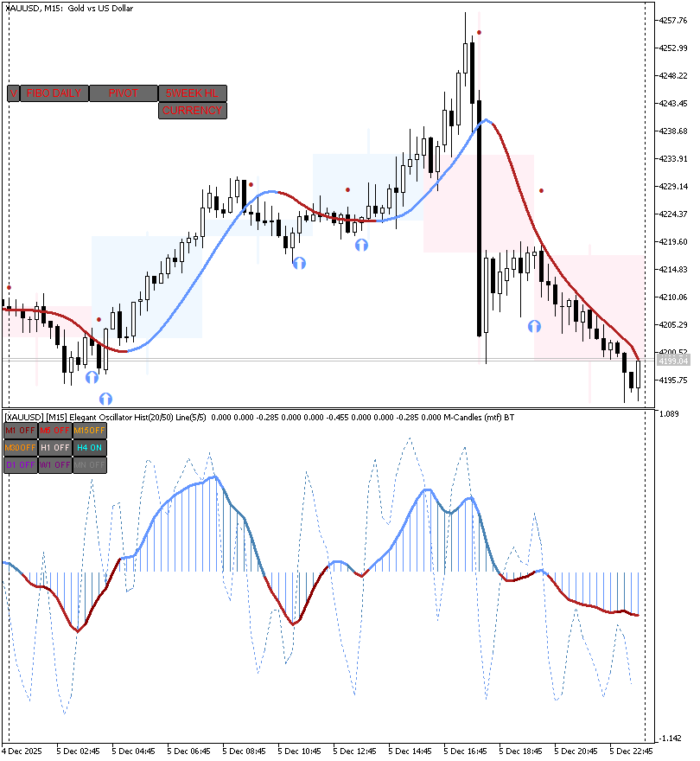Viewport: 700px width, 761px height.
Task: Switch off the H4 ON timeframe button
Action: [x=89, y=447]
